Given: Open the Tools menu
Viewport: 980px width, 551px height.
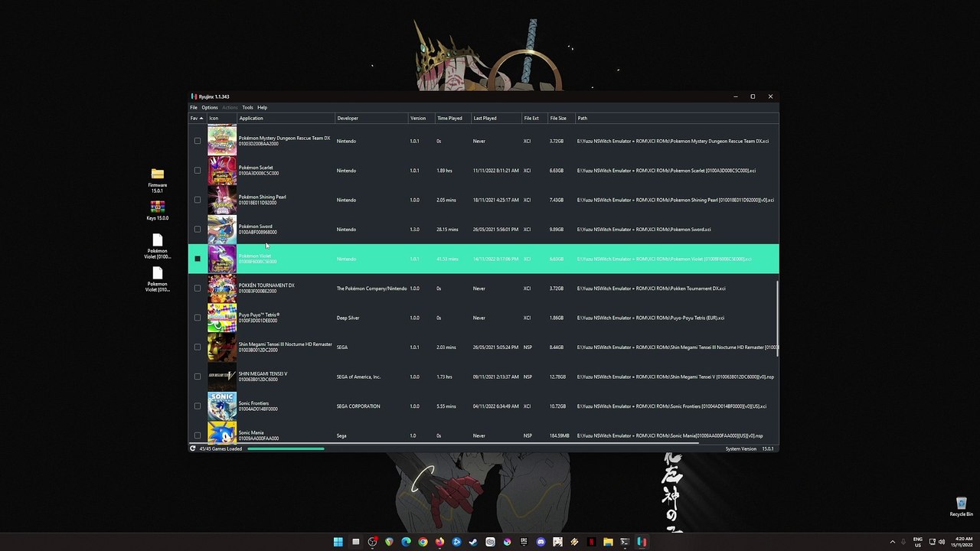Looking at the screenshot, I should 247,107.
